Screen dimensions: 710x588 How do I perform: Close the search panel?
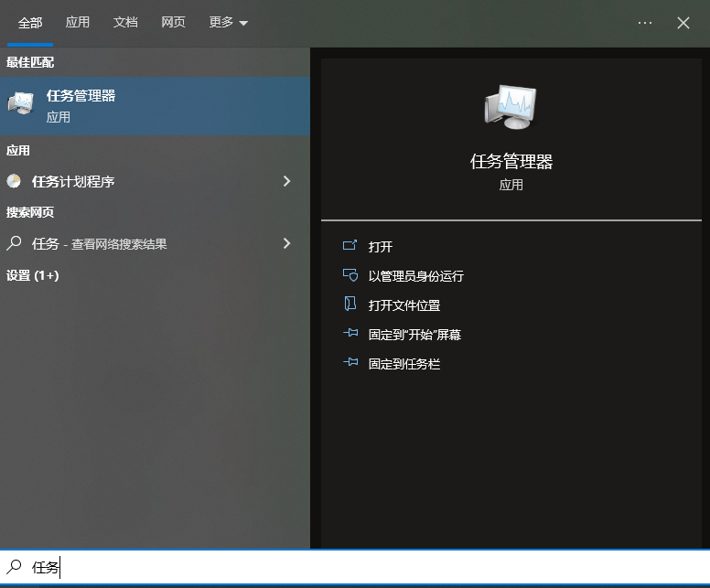tap(683, 23)
